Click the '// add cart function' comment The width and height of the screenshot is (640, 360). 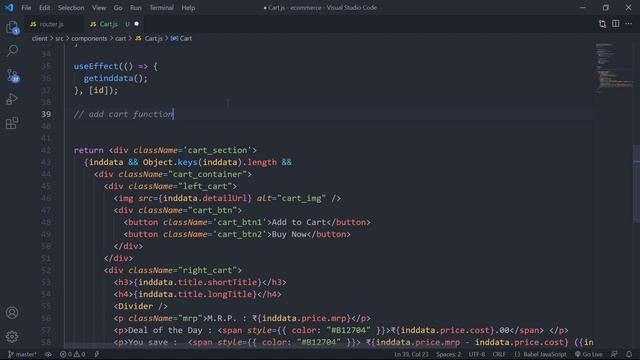[x=123, y=114]
